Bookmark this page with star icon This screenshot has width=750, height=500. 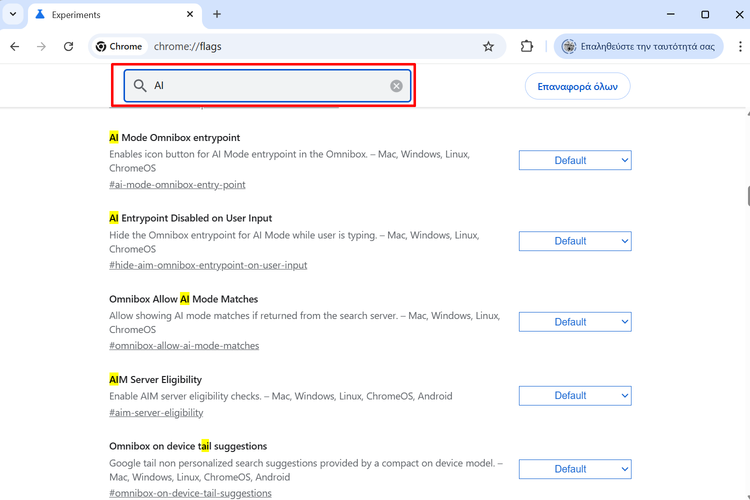(488, 46)
